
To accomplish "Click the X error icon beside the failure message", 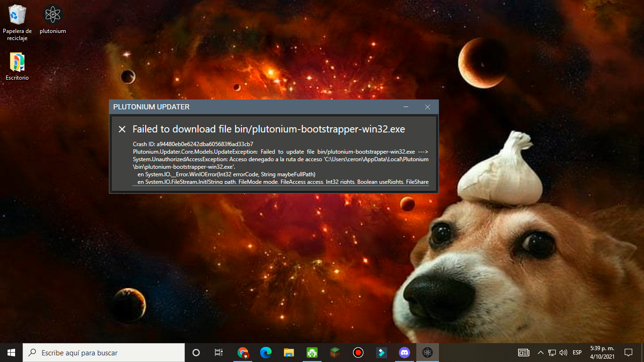I will click(122, 129).
